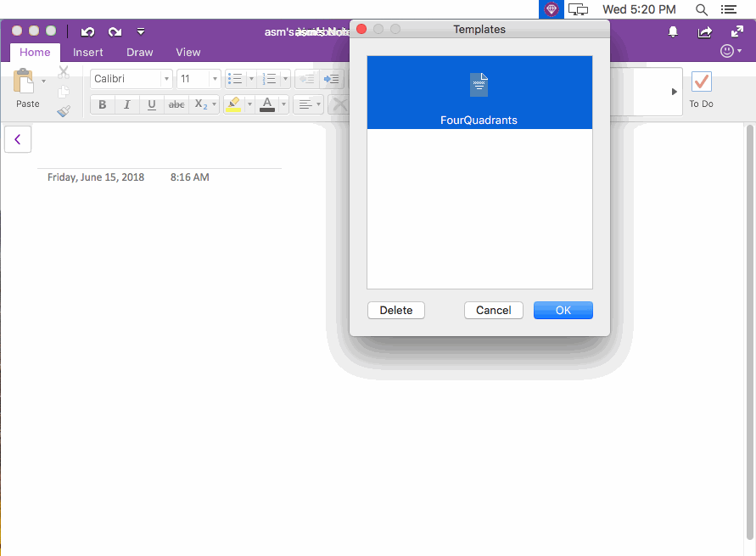This screenshot has width=756, height=556.
Task: Switch to the Draw tab
Action: [139, 52]
